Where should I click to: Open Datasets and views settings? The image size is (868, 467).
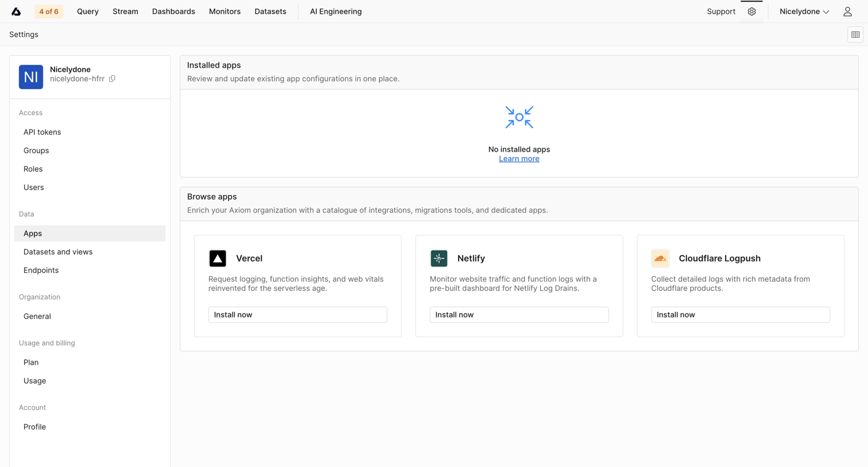point(90,252)
